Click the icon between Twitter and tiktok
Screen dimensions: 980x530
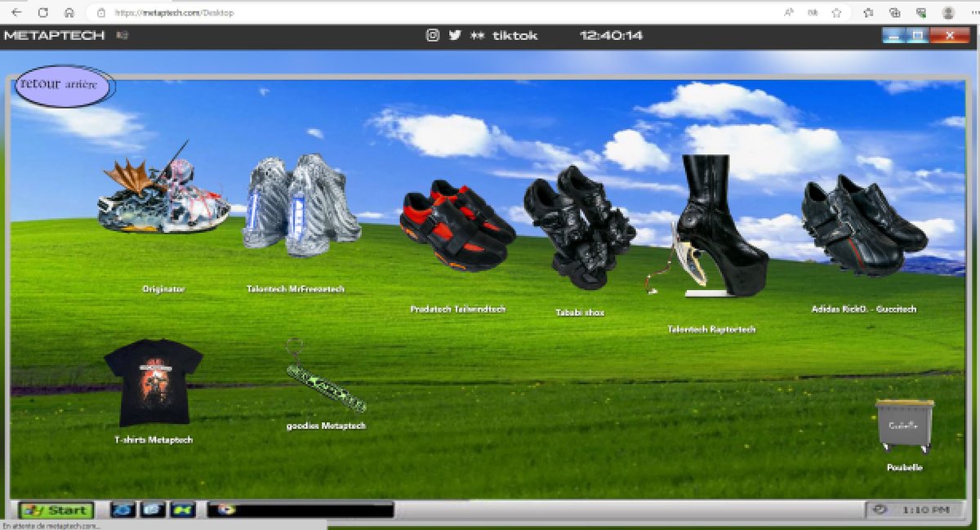pyautogui.click(x=478, y=36)
